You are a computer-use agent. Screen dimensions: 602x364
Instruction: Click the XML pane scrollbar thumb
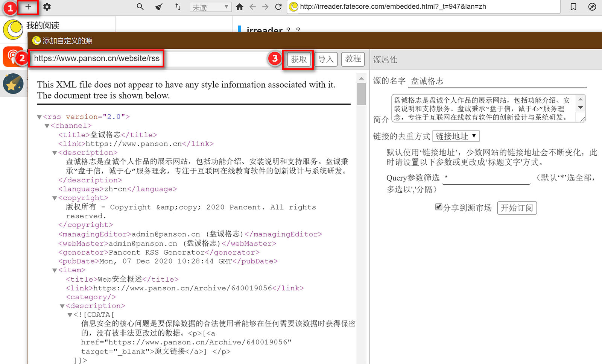click(362, 94)
